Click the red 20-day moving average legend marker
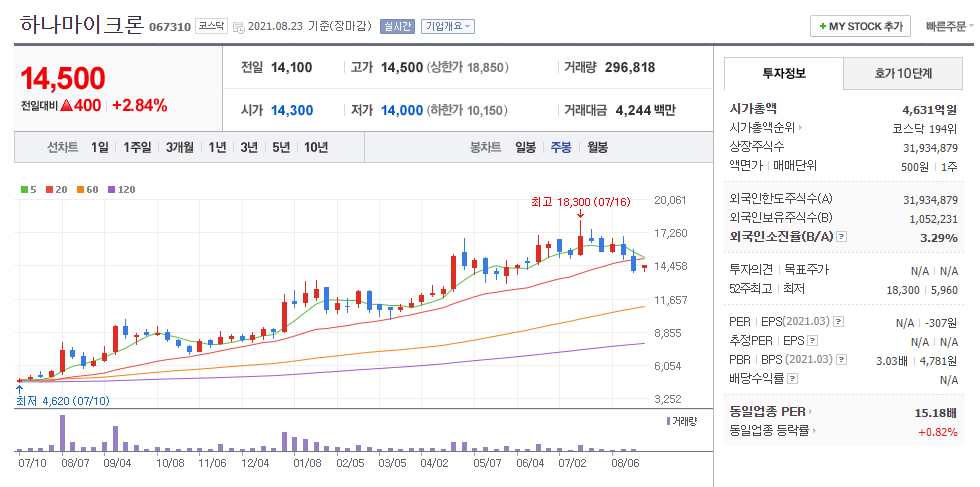Image resolution: width=980 pixels, height=487 pixels. [x=49, y=189]
